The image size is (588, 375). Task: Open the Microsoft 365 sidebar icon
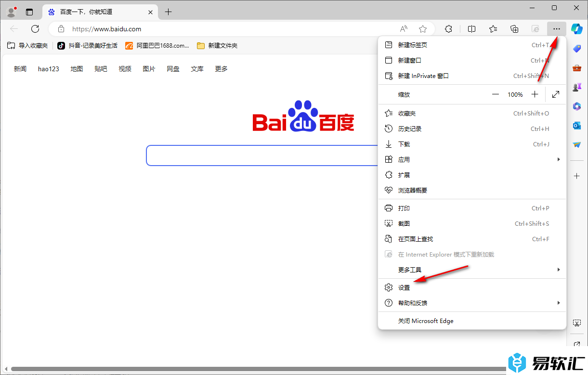577,106
